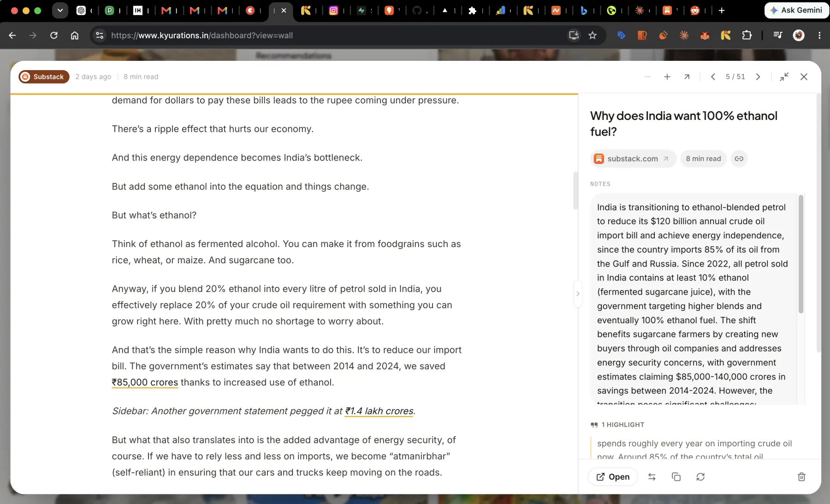Close the article reader panel
Image resolution: width=830 pixels, height=504 pixels.
coord(804,77)
